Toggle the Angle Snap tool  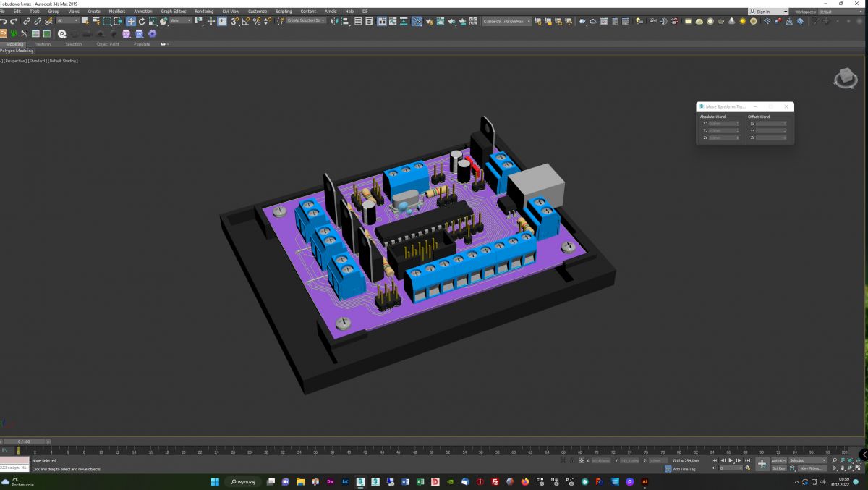click(246, 22)
